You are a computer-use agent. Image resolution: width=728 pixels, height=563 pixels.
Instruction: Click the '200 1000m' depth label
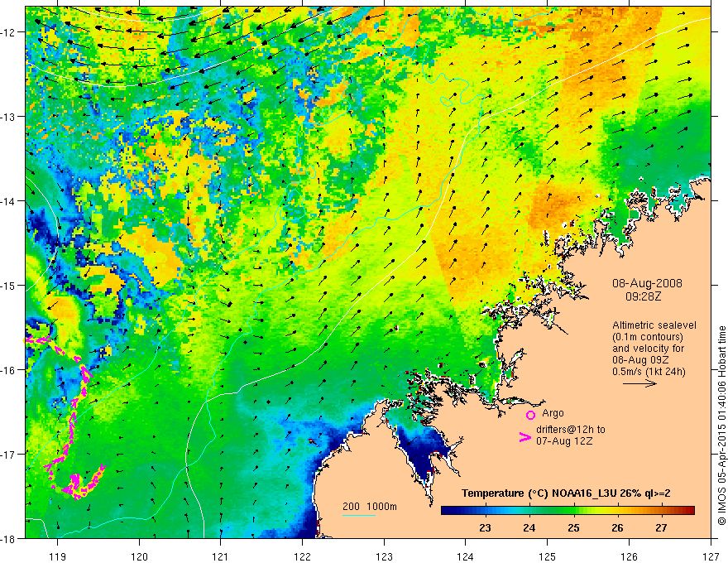[370, 507]
